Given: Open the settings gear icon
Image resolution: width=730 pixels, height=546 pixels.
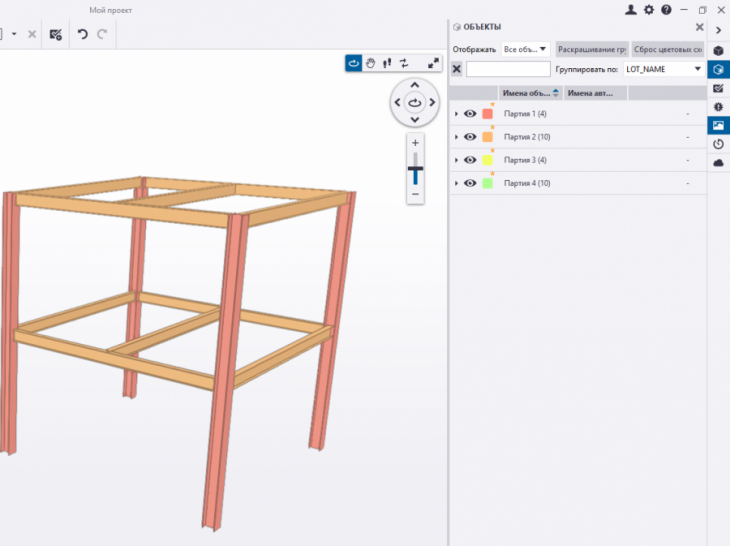Looking at the screenshot, I should [648, 10].
